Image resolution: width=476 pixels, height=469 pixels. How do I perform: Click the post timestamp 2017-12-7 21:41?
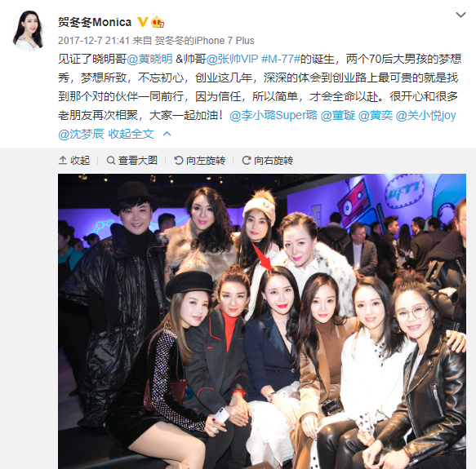(x=94, y=41)
